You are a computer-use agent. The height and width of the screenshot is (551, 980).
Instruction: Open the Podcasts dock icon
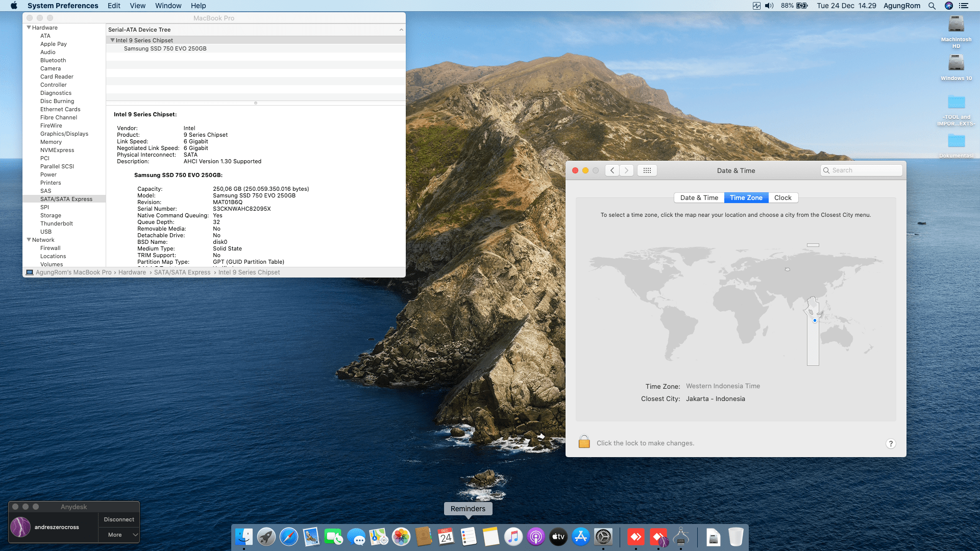tap(535, 537)
